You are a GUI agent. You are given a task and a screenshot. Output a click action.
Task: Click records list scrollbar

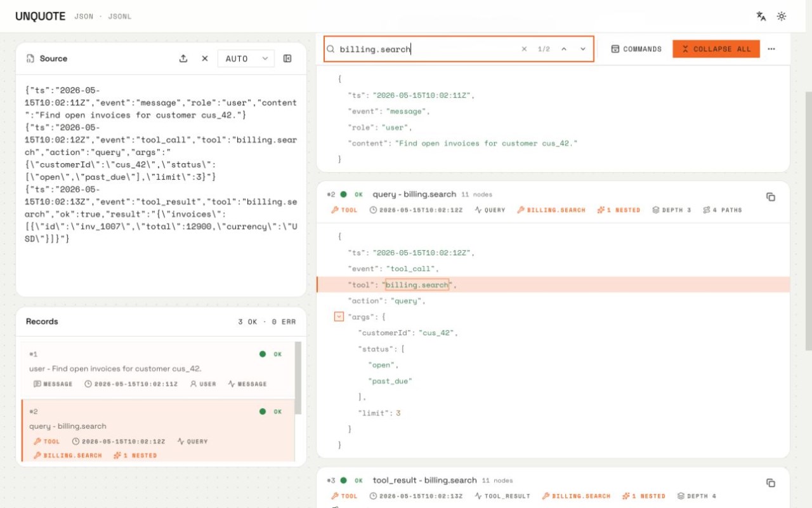(298, 378)
